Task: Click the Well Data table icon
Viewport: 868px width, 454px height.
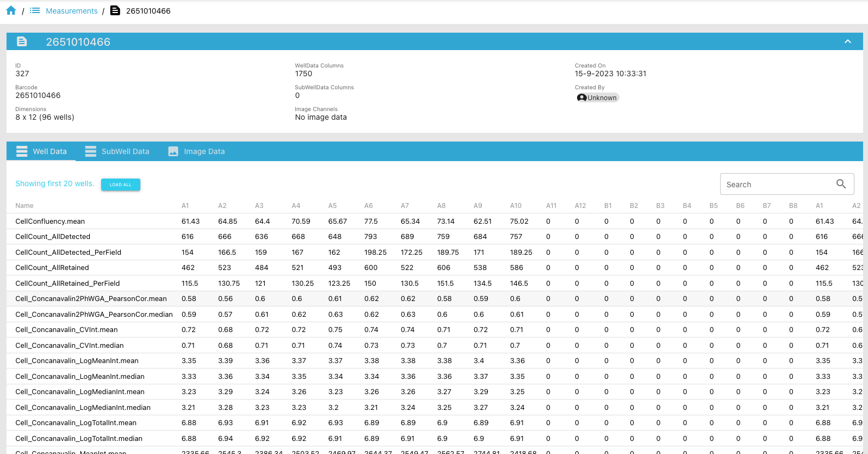Action: point(22,151)
